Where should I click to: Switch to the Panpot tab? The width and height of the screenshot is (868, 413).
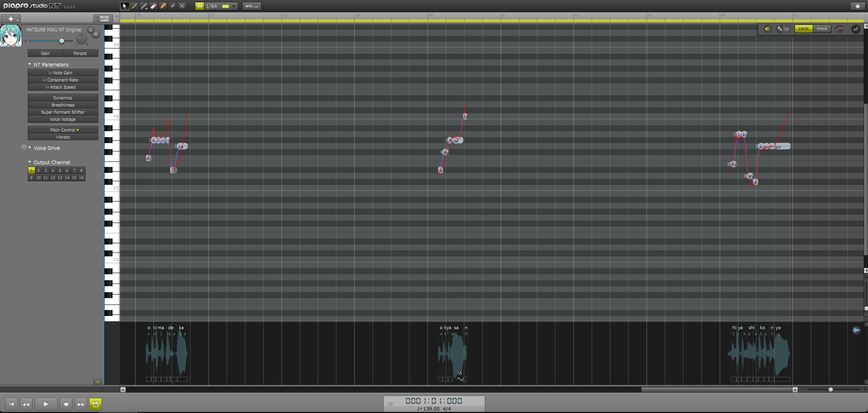click(x=80, y=53)
